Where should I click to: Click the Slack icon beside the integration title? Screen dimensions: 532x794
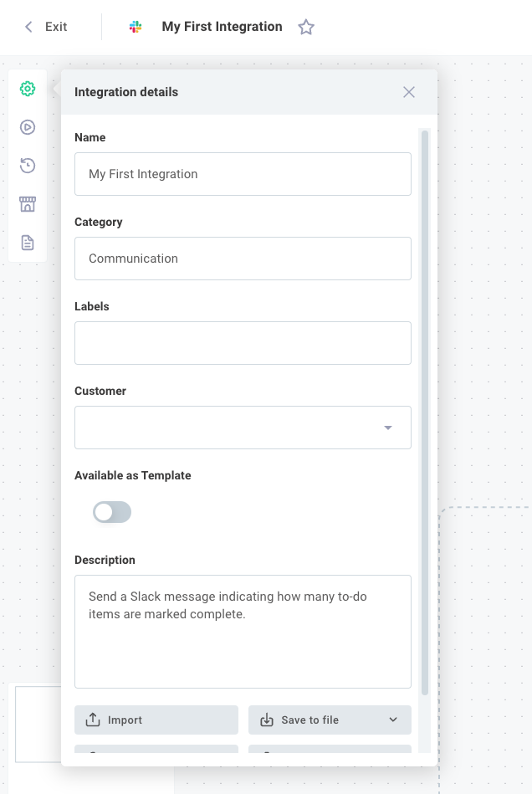(136, 27)
